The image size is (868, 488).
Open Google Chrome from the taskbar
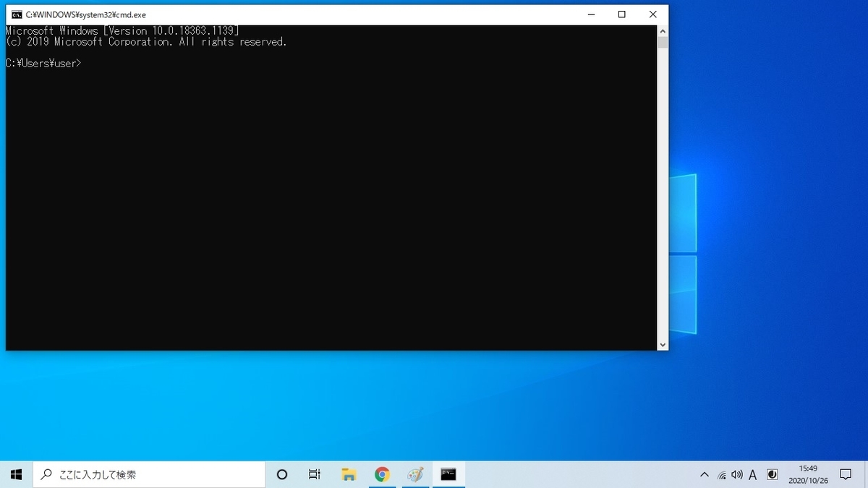point(382,474)
